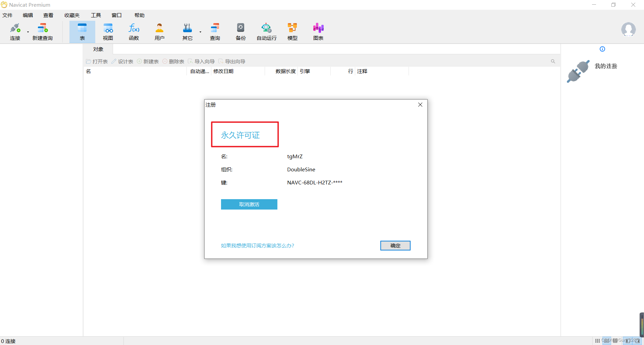Viewport: 644px width, 345px height.
Task: Click the 名 column header
Action: pos(135,71)
